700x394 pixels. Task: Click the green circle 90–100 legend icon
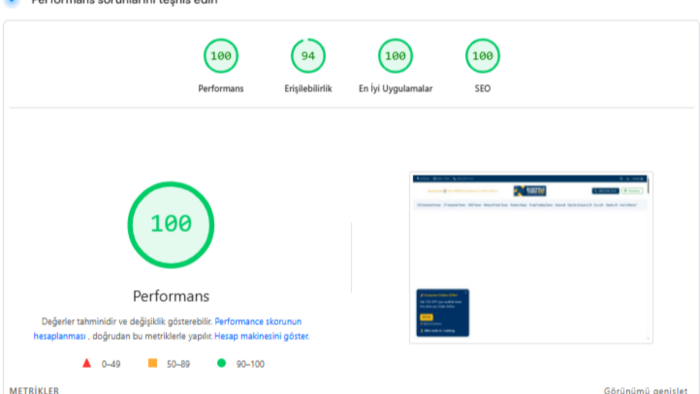tap(221, 363)
